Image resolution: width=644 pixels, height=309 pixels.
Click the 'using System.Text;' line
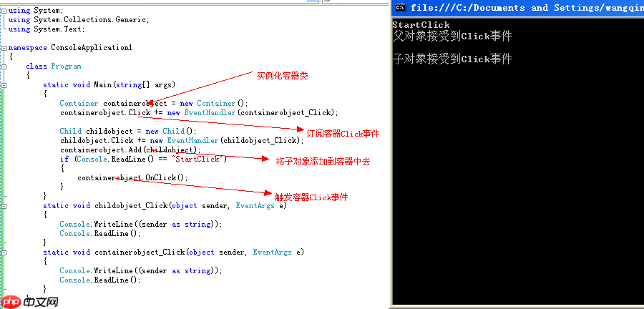tap(47, 29)
